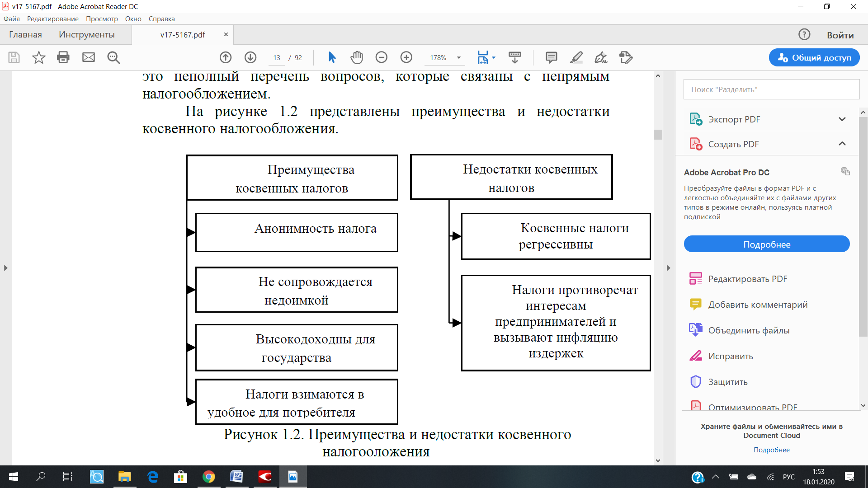Select the highlight text tool
This screenshot has height=488, width=868.
click(576, 57)
